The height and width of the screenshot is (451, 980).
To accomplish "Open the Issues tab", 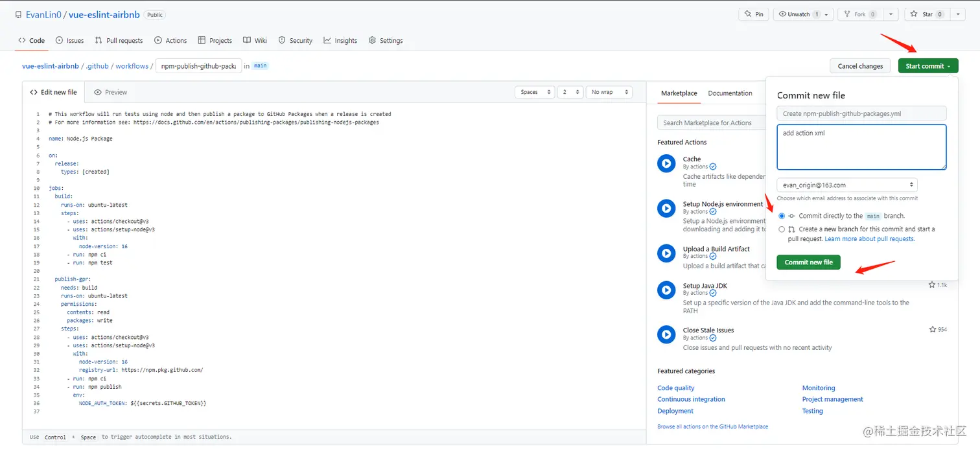I will pyautogui.click(x=70, y=40).
